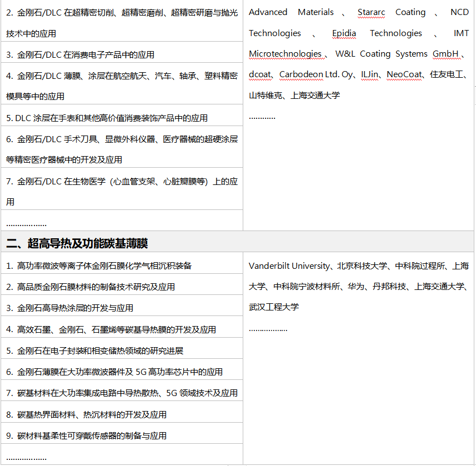476x466 pixels.
Task: Click the company name "住友电工"
Action: pyautogui.click(x=447, y=74)
